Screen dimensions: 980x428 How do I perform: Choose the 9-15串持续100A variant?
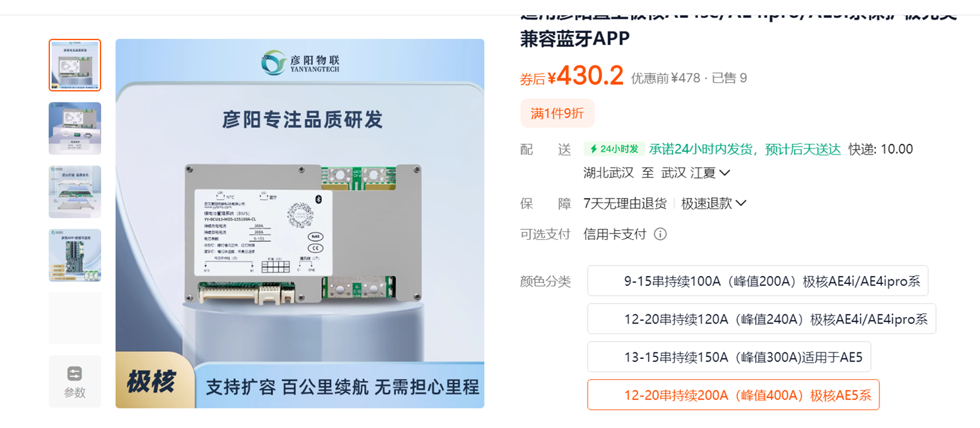point(758,281)
